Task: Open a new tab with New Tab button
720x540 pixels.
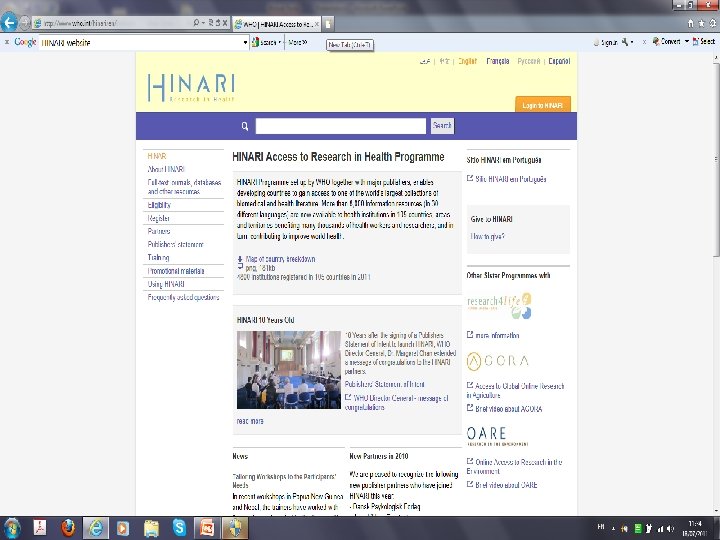Action: 328,24
